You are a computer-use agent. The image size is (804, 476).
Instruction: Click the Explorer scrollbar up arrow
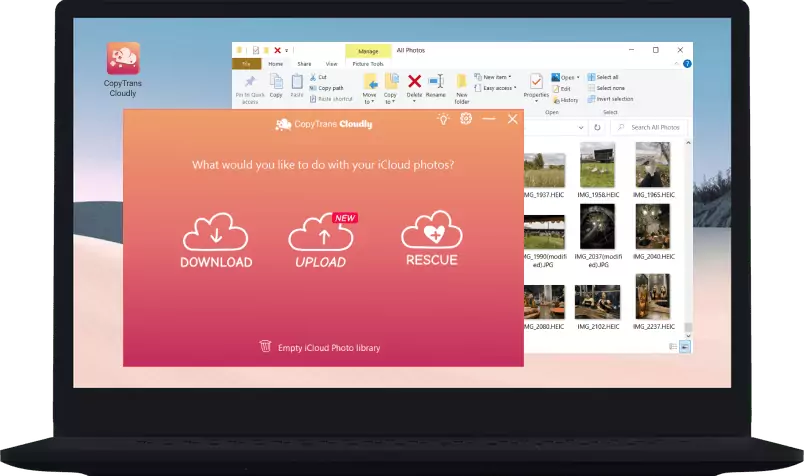(688, 143)
